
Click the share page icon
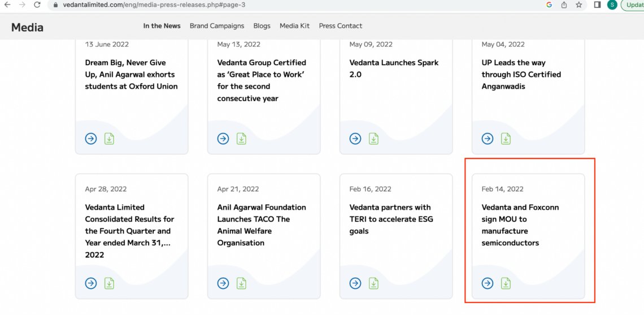pos(564,5)
